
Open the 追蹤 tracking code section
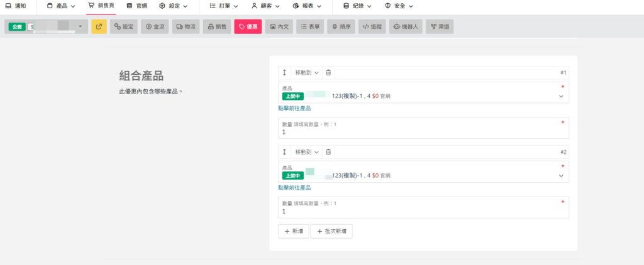(372, 27)
